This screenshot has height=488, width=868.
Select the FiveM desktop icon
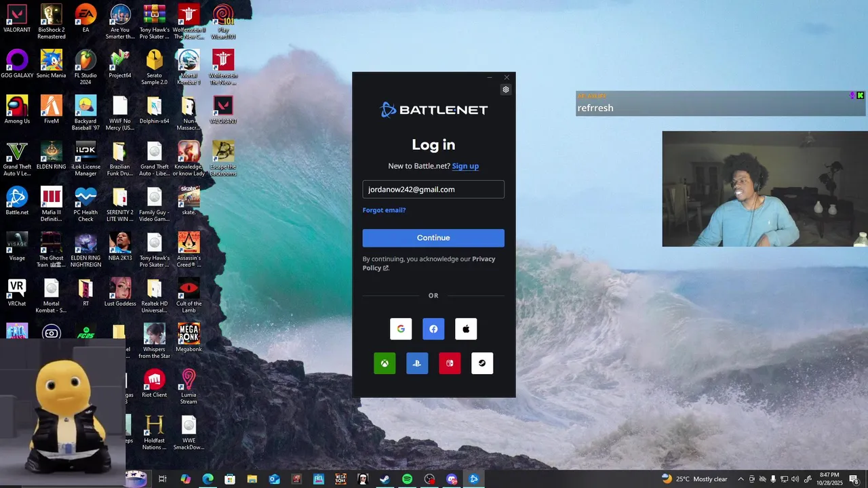click(x=52, y=109)
